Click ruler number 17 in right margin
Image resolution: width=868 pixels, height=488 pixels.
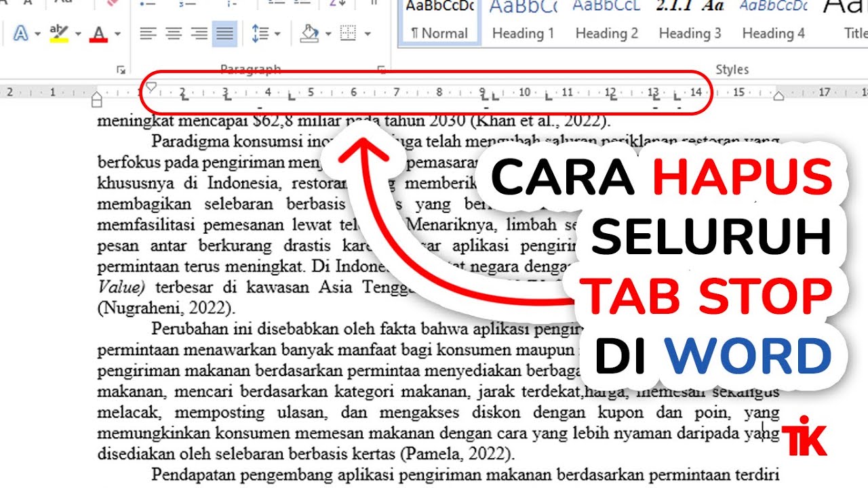coord(825,92)
